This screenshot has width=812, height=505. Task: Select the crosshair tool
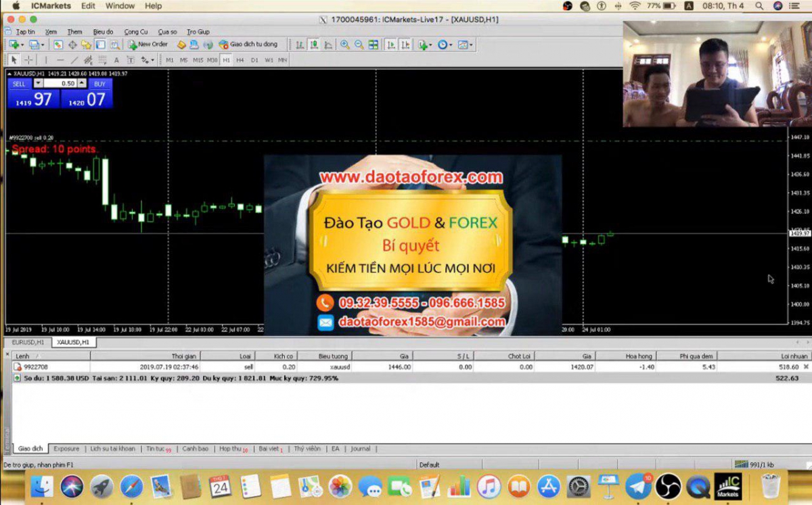pos(28,60)
